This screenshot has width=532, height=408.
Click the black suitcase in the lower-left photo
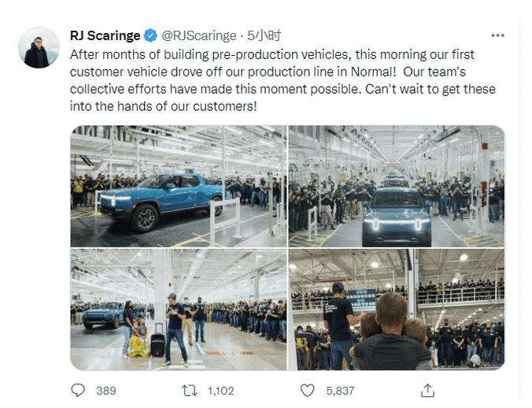click(157, 343)
